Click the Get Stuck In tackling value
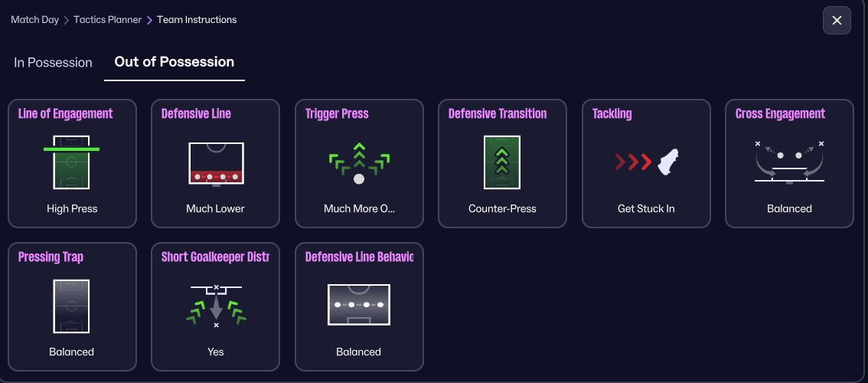Image resolution: width=868 pixels, height=383 pixels. pos(646,208)
